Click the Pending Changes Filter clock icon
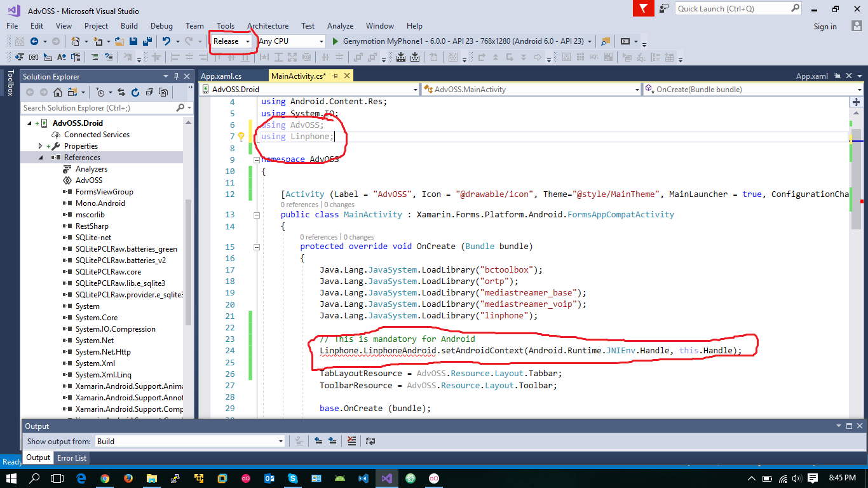 (x=102, y=92)
